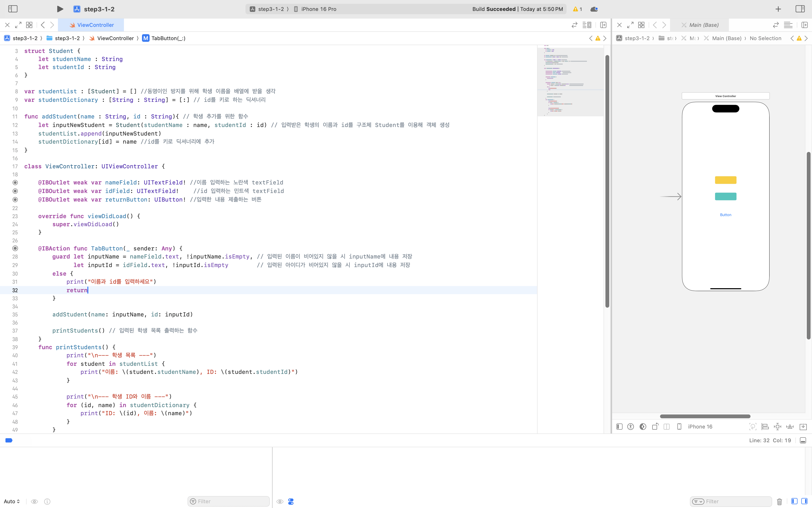Open the storyboard editor options menu
This screenshot has height=508, width=812.
point(788,25)
